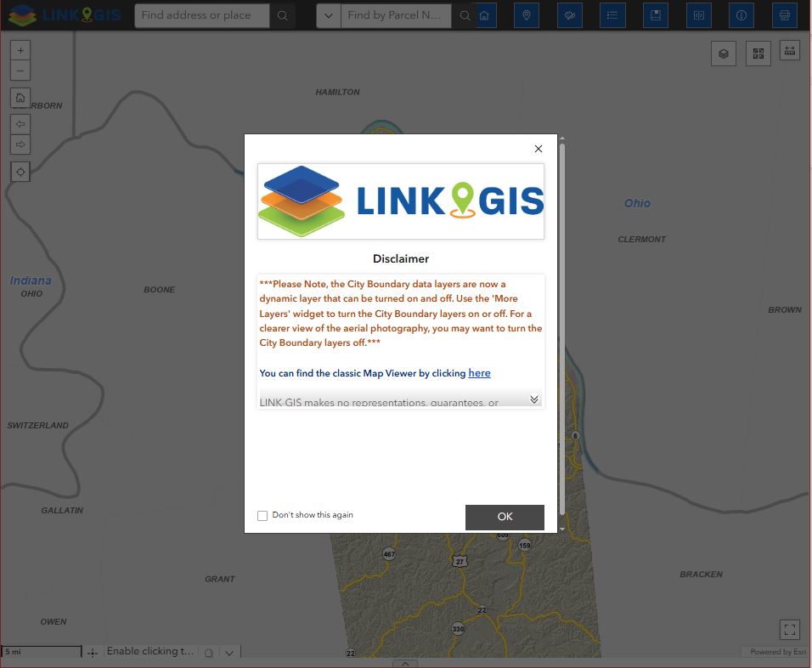Click the BROWN county label on map
The width and height of the screenshot is (812, 668).
pos(785,309)
